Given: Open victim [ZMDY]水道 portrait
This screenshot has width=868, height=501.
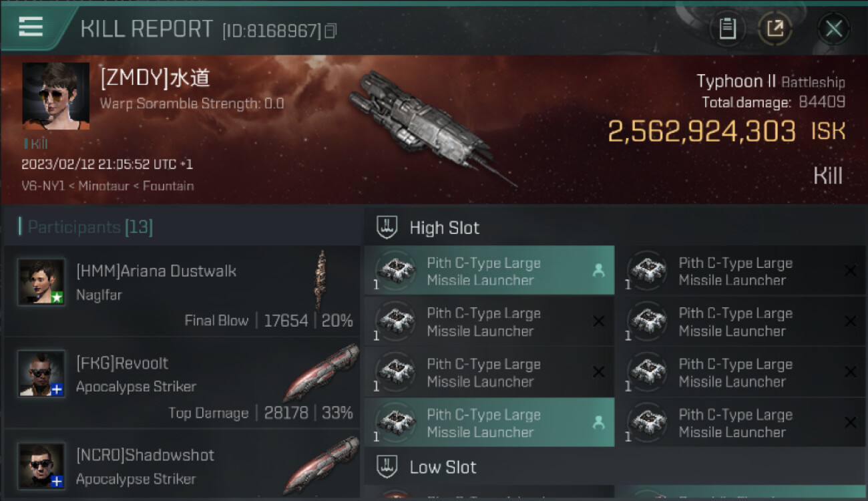Looking at the screenshot, I should [55, 96].
